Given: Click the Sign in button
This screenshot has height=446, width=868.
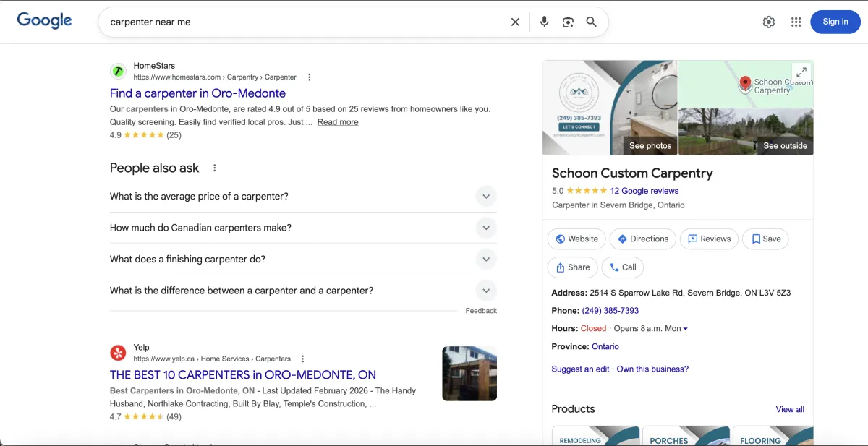Looking at the screenshot, I should click(835, 22).
